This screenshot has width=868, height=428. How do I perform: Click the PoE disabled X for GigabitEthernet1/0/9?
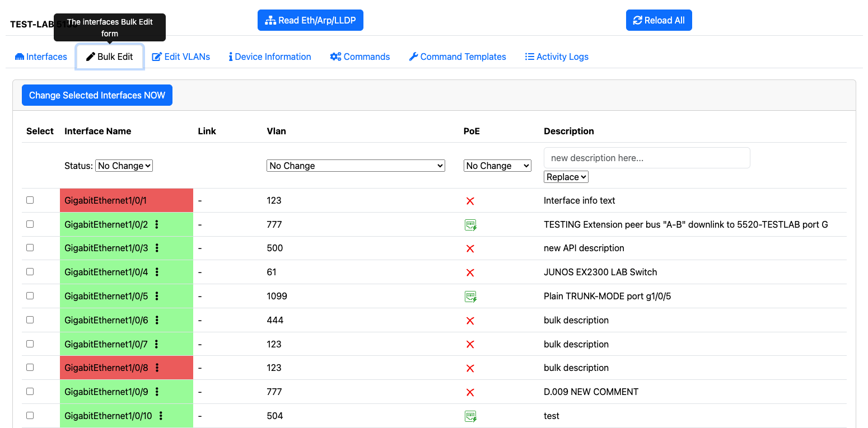click(x=470, y=392)
